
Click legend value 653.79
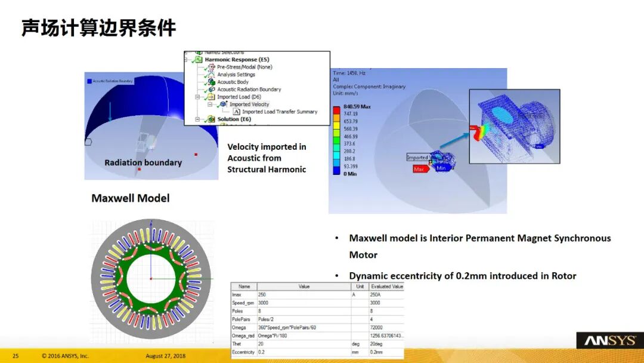[351, 121]
